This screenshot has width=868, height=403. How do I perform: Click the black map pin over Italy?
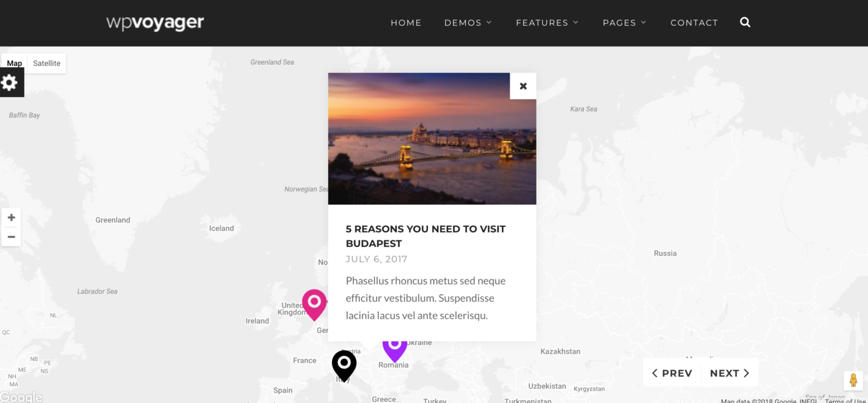(x=344, y=366)
